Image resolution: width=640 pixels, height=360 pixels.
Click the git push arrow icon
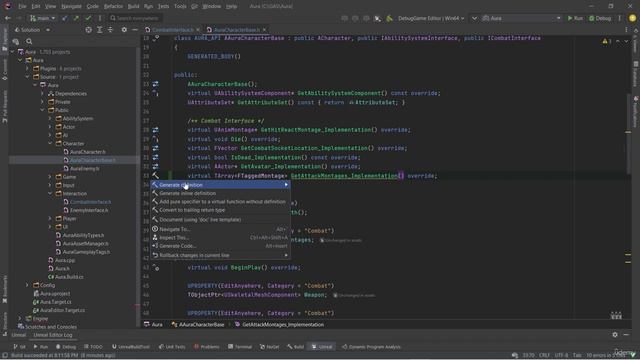click(76, 18)
